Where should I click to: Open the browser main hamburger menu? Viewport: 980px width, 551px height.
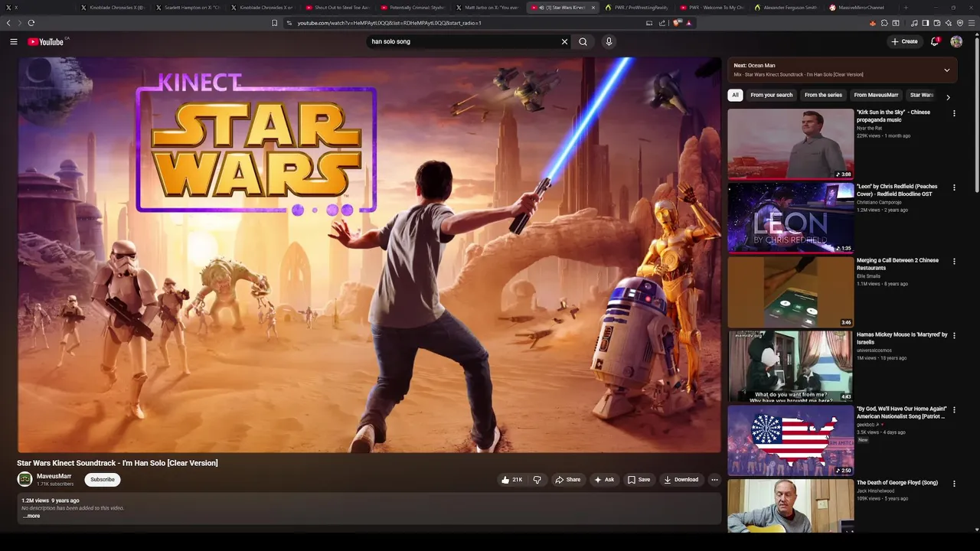coord(972,23)
